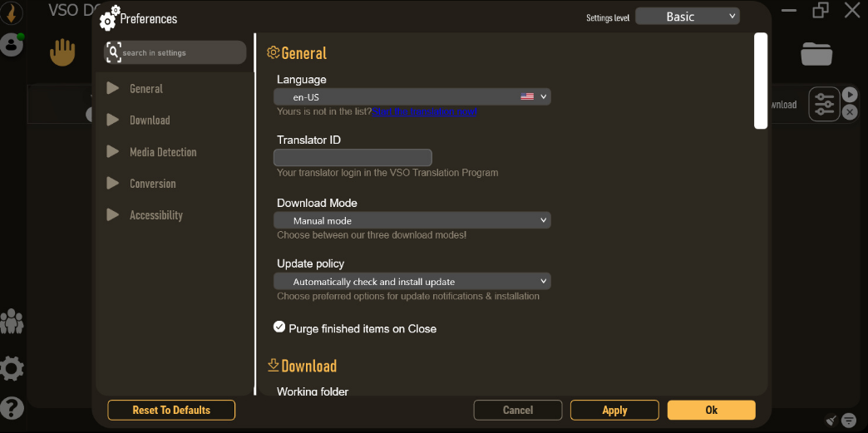Click the VSO Downloader flame logo icon
Image resolution: width=868 pixels, height=433 pixels.
point(11,12)
